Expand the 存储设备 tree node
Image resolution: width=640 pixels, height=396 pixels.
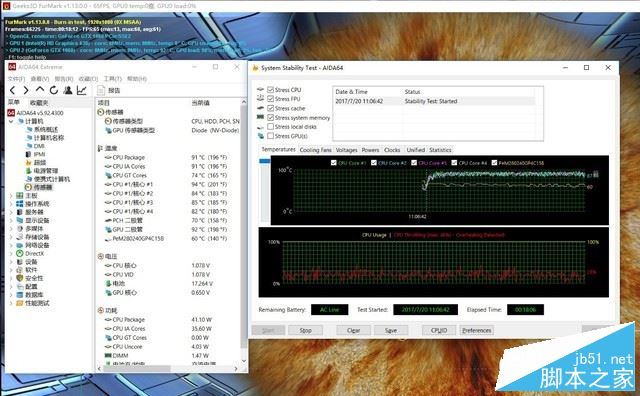pyautogui.click(x=11, y=237)
